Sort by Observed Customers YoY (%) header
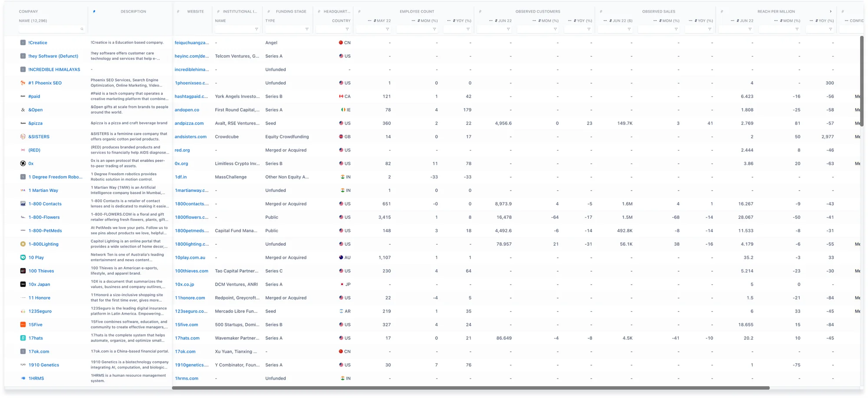This screenshot has height=398, width=868. 584,21
